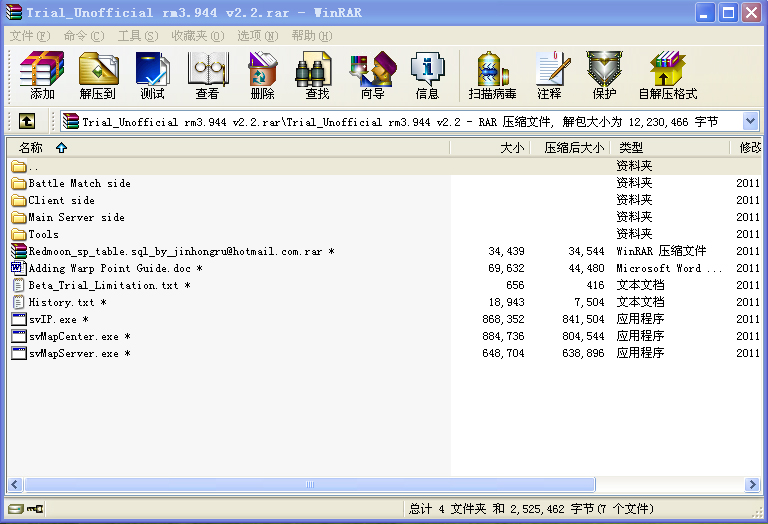Viewport: 768px width, 524px height.
Task: Click the horizontal scrollbar thumb
Action: [310, 485]
